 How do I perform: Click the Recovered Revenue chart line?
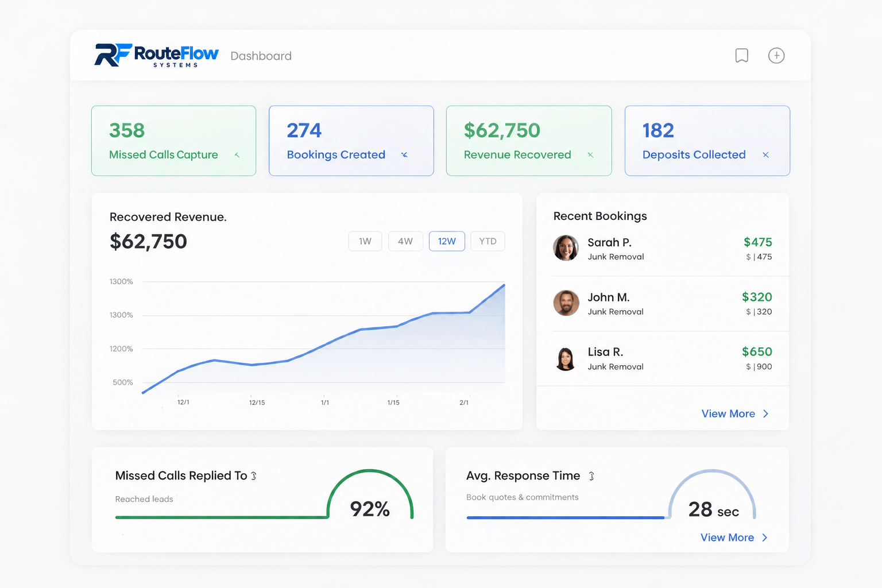pyautogui.click(x=323, y=346)
